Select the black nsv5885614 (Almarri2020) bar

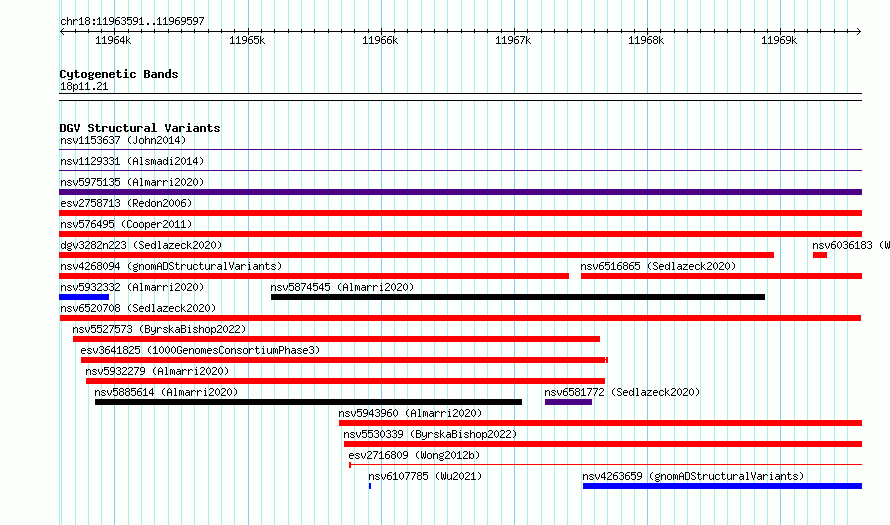pyautogui.click(x=308, y=402)
